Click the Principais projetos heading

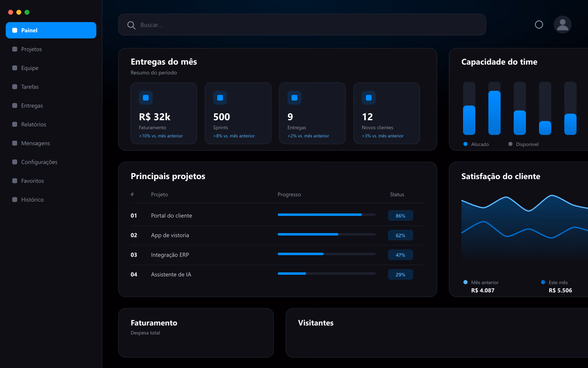pyautogui.click(x=168, y=176)
